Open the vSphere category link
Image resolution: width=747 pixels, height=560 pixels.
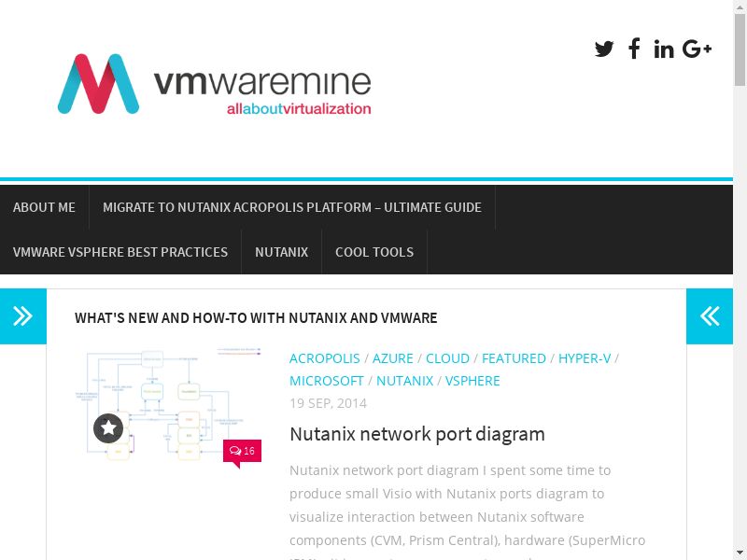[x=472, y=381]
